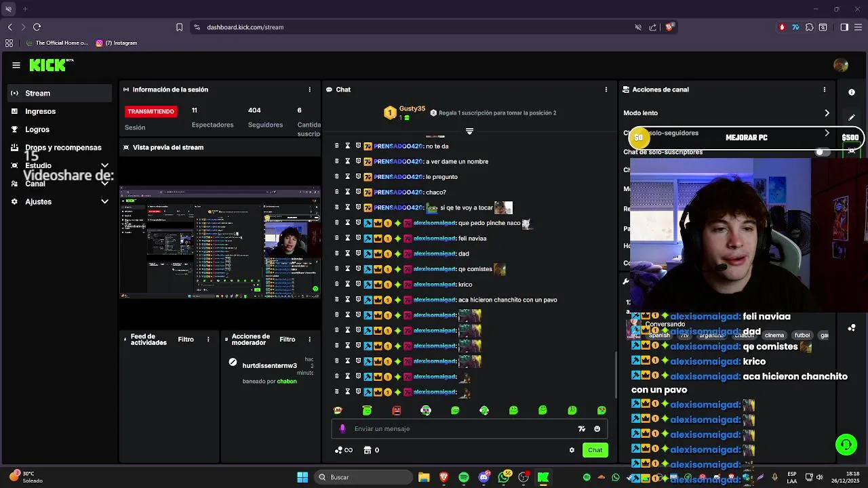Select Stream in the sidebar
868x488 pixels.
(x=60, y=93)
